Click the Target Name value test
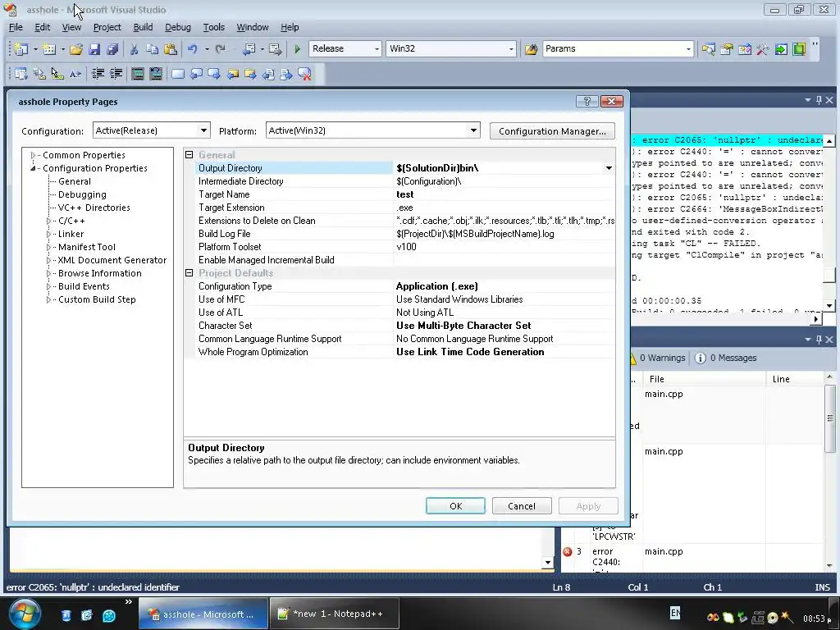The width and height of the screenshot is (840, 630). [x=405, y=194]
